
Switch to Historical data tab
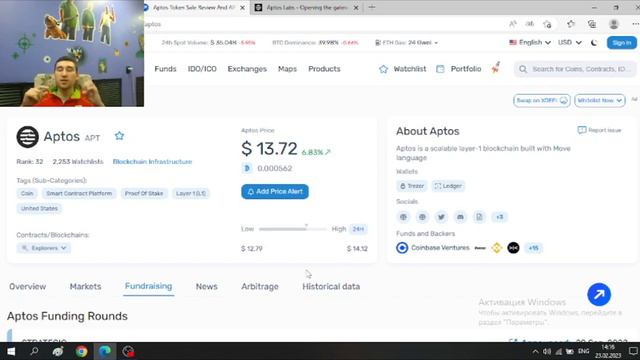tap(331, 287)
